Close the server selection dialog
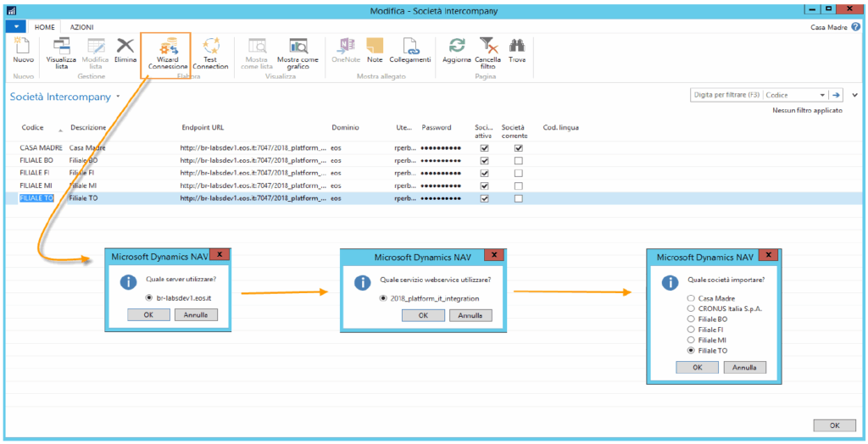The image size is (868, 444). click(220, 254)
